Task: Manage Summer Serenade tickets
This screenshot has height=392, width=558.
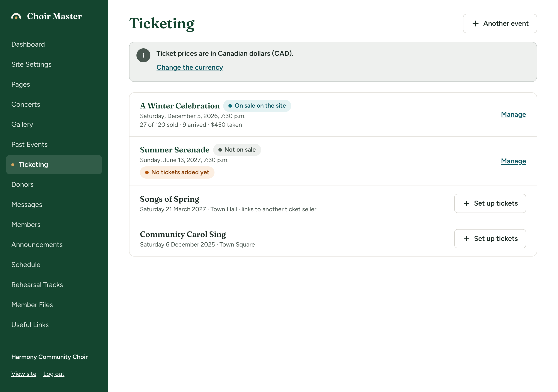Action: 513,161
